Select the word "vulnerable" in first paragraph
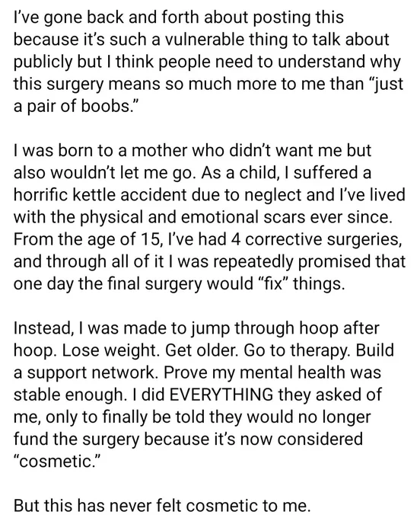 [x=205, y=40]
